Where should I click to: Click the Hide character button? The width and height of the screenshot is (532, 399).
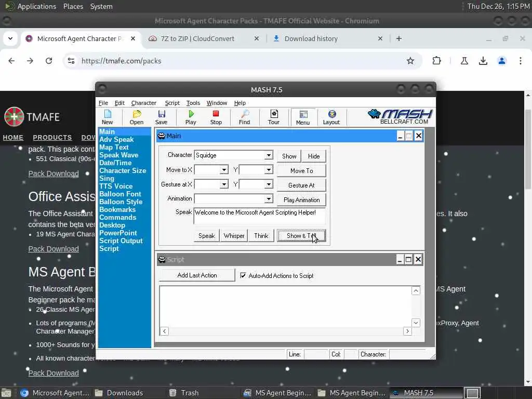pos(314,156)
